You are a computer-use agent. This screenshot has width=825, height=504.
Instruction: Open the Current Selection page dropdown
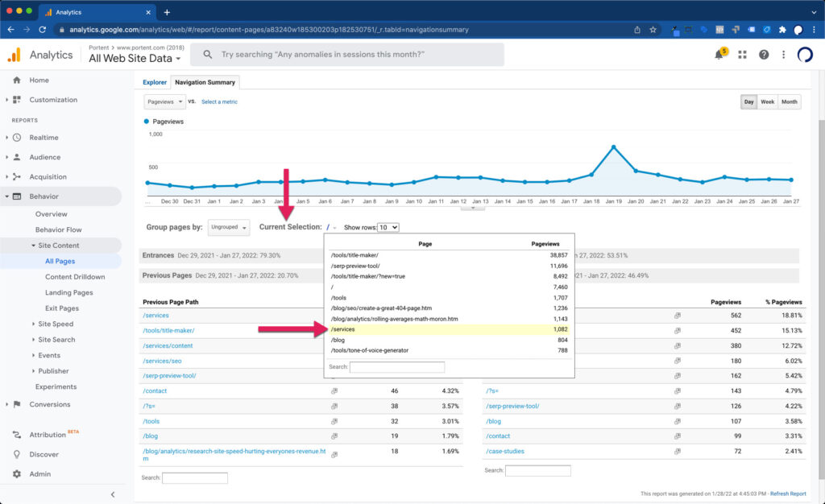pos(331,227)
